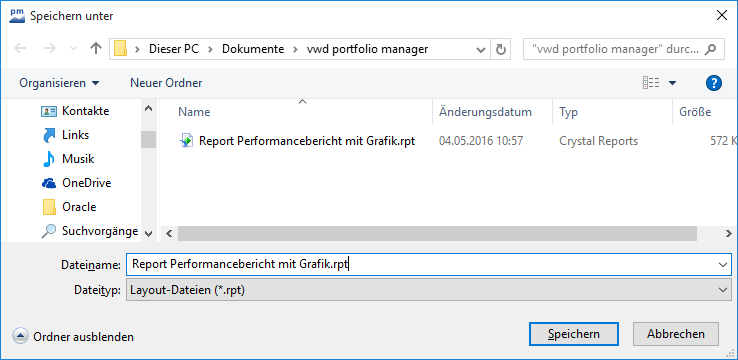Click the refresh icon beside address bar

tap(501, 49)
